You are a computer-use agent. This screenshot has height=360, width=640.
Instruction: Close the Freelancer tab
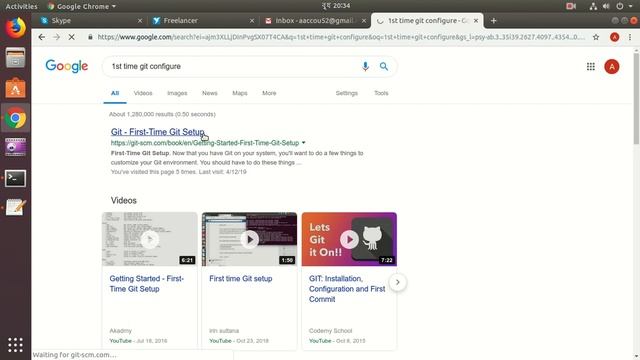point(252,20)
